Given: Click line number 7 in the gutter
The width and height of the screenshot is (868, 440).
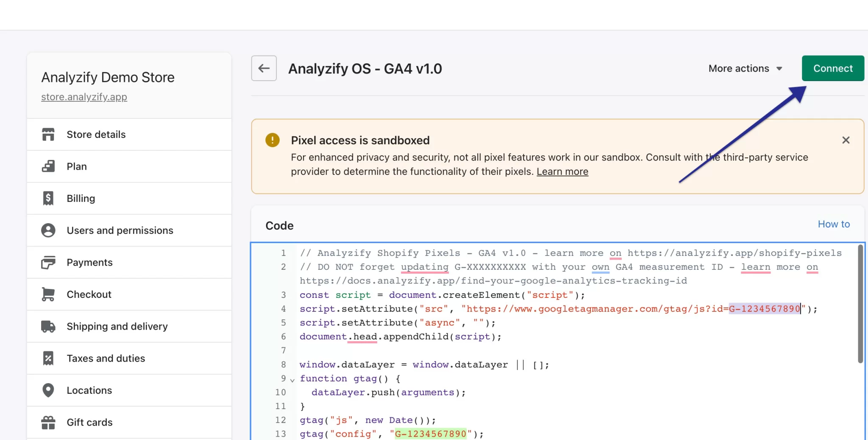Looking at the screenshot, I should (x=284, y=350).
